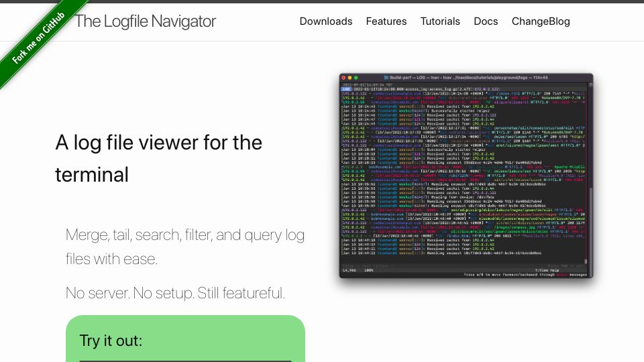The height and width of the screenshot is (362, 644).
Task: Click the heading "A log file viewer for the terminal"
Action: click(x=158, y=158)
